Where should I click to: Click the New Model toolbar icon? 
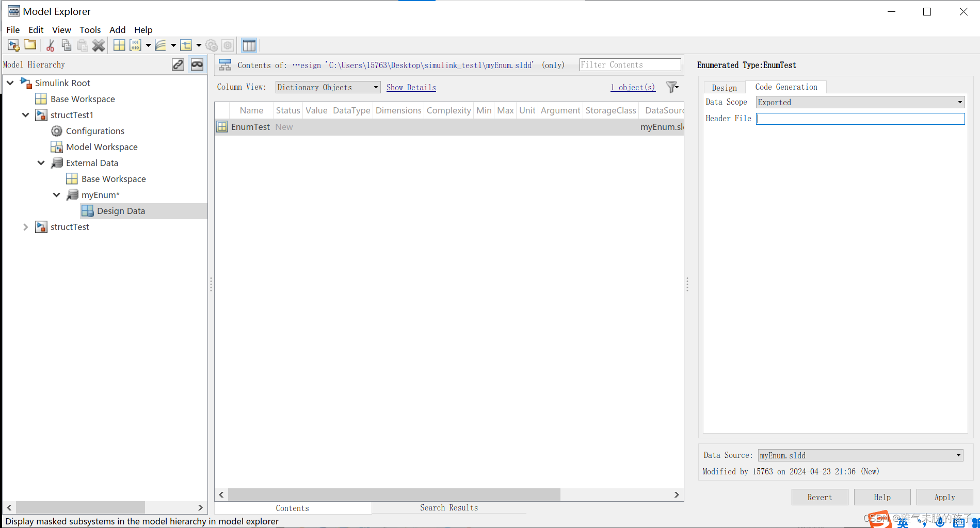point(14,45)
